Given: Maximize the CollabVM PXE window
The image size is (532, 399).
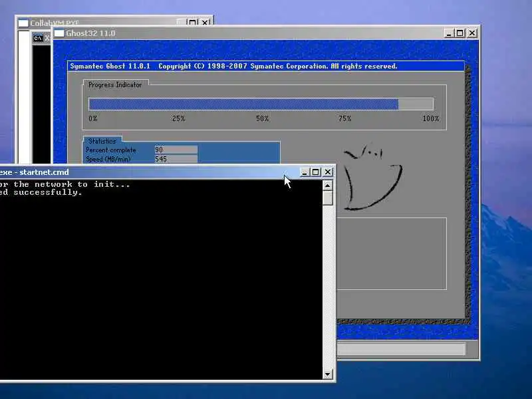Looking at the screenshot, I should pos(192,23).
